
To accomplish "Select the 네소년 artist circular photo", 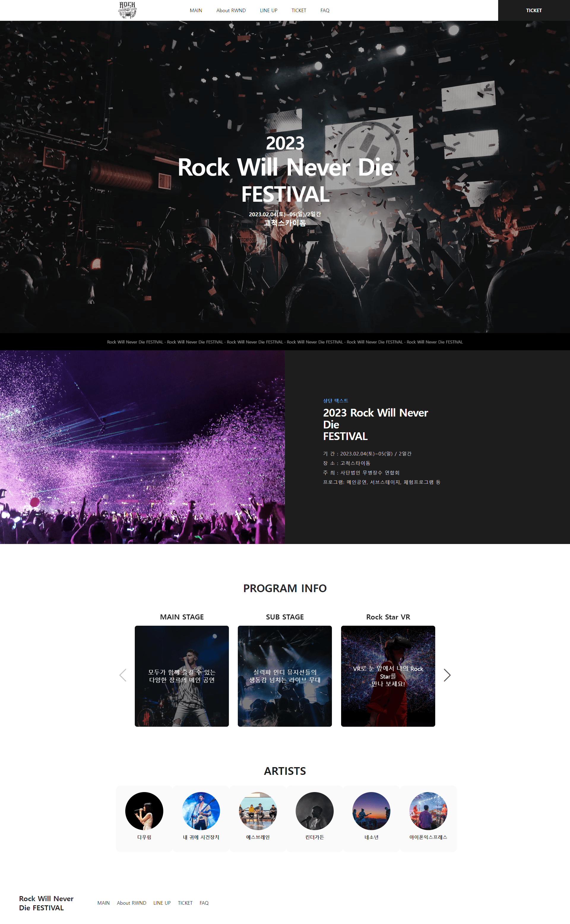I will pos(371,811).
